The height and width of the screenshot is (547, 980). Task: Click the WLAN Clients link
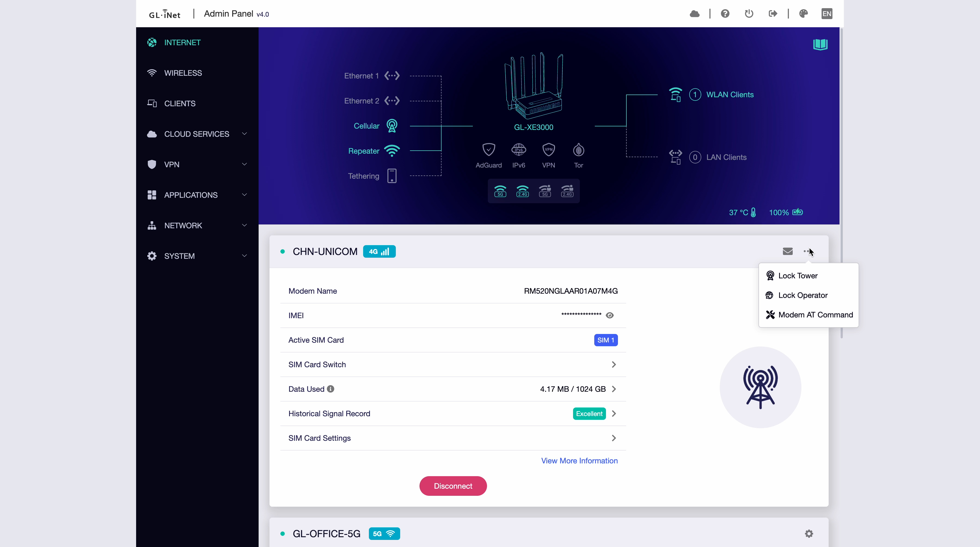coord(730,95)
